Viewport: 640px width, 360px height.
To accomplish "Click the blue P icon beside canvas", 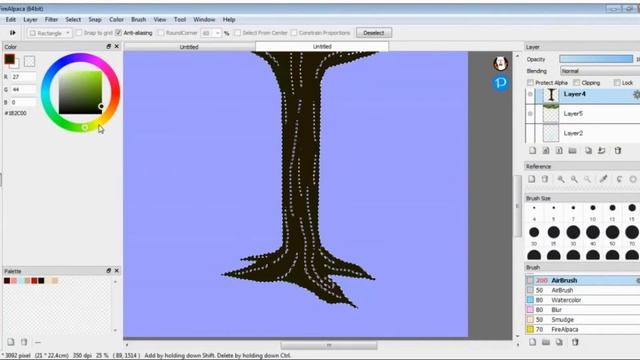I will pos(501,83).
